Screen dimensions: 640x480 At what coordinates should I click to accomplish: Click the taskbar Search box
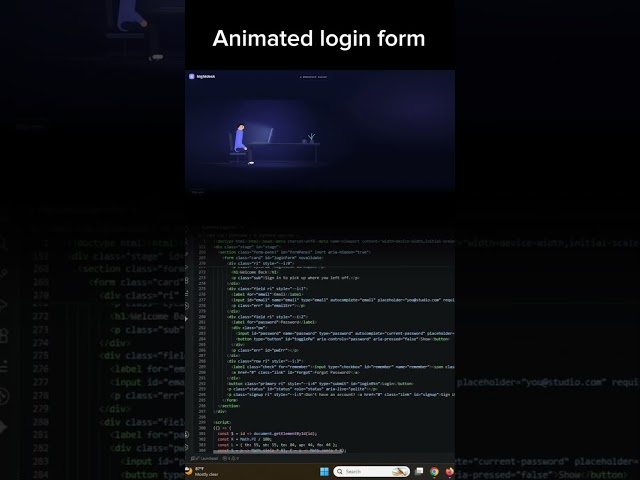point(371,471)
